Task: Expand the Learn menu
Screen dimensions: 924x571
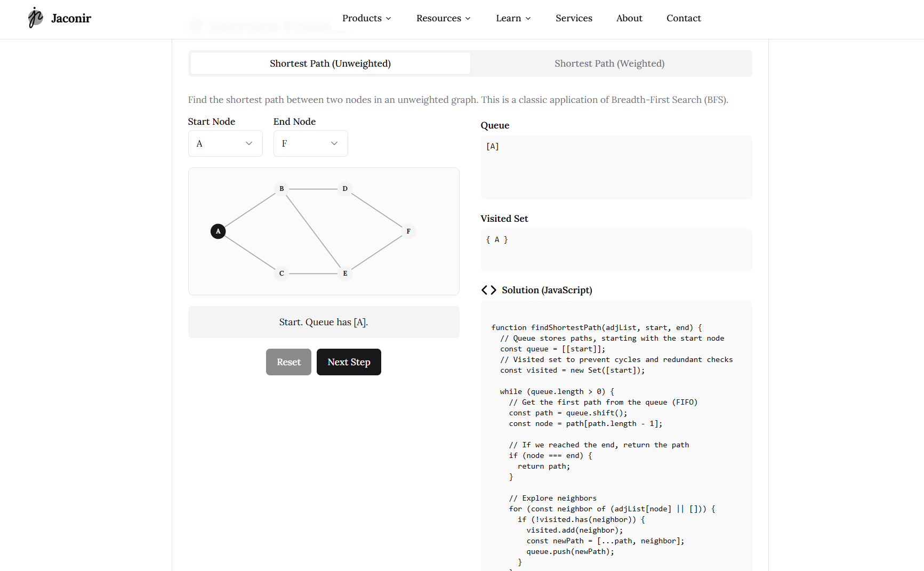Action: [x=513, y=18]
